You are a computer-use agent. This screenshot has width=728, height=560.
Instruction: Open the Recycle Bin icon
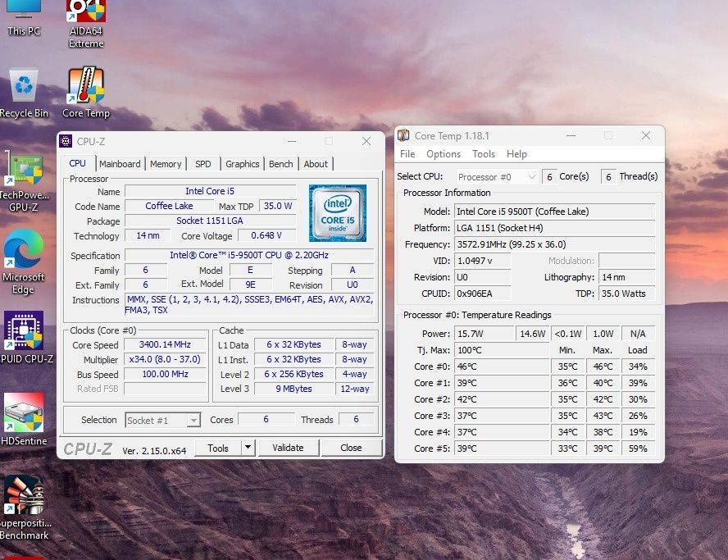[23, 93]
